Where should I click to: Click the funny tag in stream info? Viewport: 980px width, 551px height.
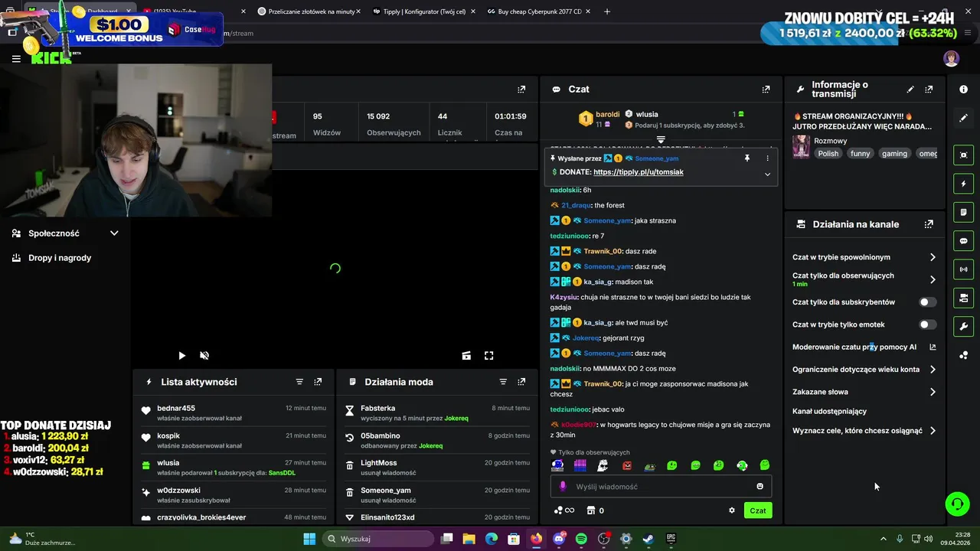click(860, 154)
